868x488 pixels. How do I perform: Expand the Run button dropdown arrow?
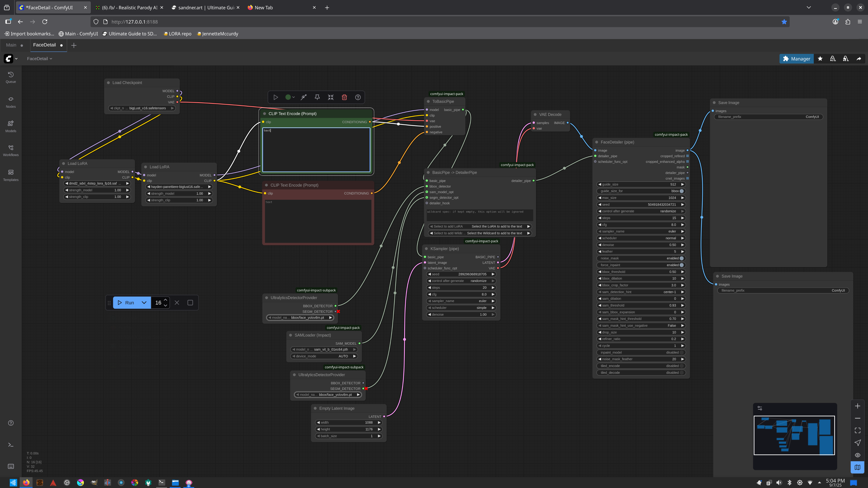pyautogui.click(x=144, y=303)
